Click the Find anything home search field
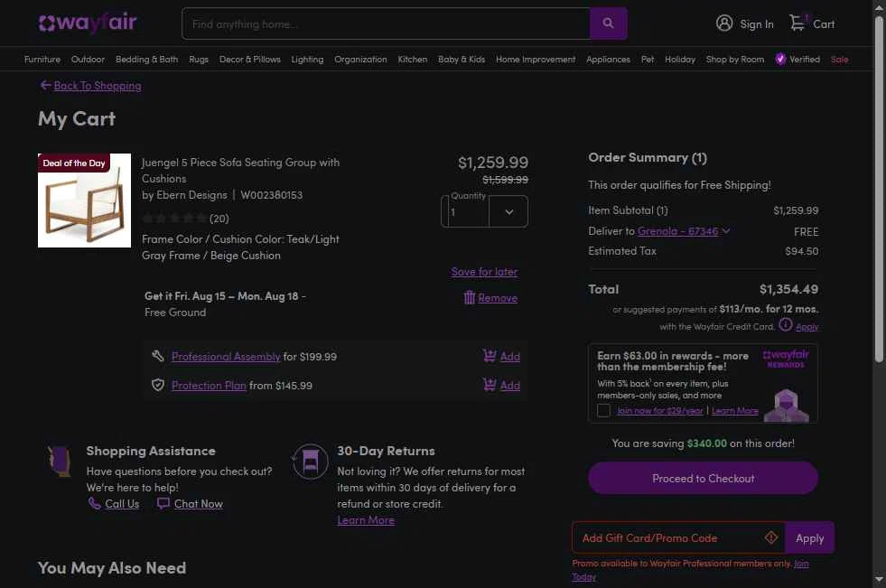The height and width of the screenshot is (588, 886). tap(386, 23)
